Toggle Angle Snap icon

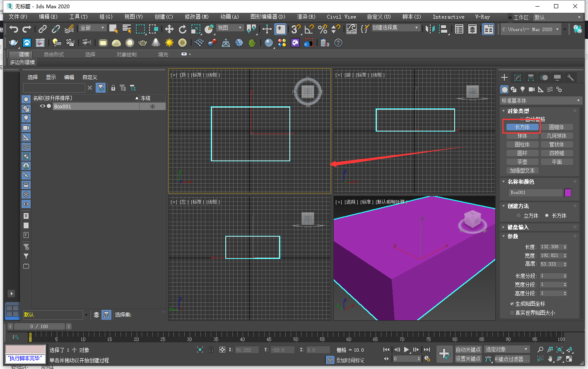(x=309, y=29)
